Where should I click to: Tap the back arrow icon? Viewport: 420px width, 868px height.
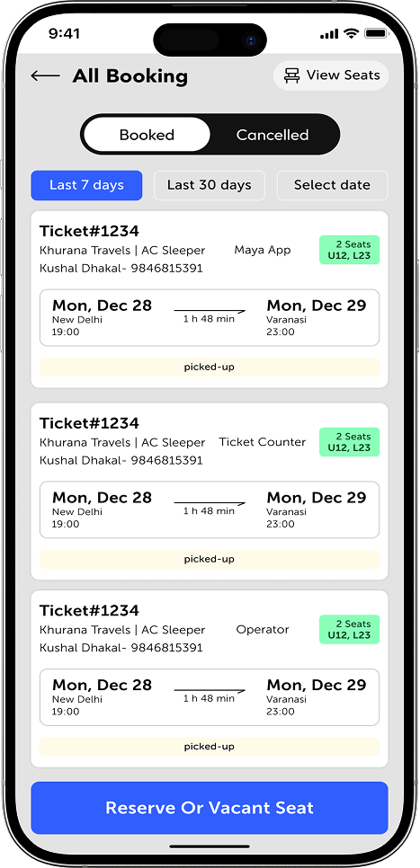click(x=45, y=75)
